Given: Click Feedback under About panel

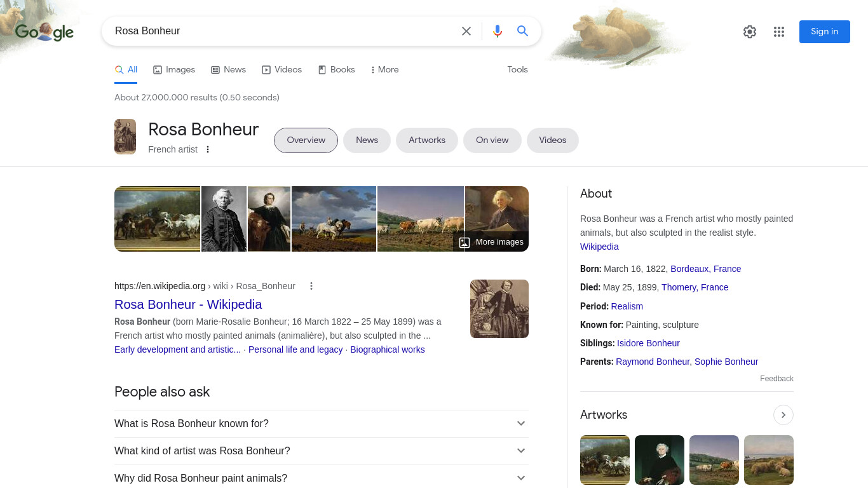Looking at the screenshot, I should [x=776, y=379].
